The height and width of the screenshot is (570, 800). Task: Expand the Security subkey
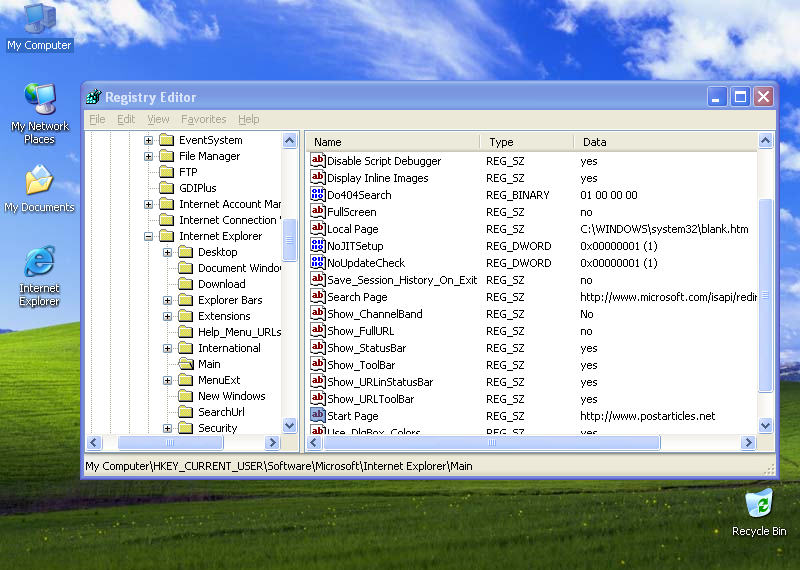point(167,428)
